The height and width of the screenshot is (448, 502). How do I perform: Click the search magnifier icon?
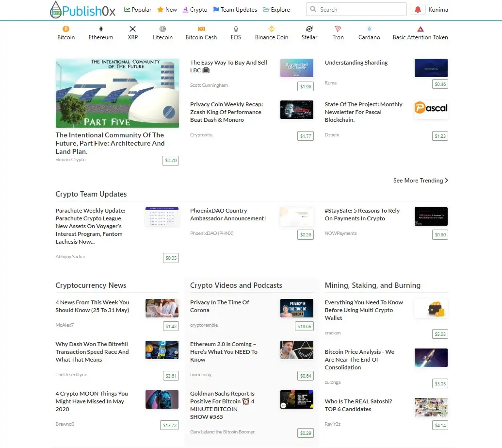tap(313, 9)
